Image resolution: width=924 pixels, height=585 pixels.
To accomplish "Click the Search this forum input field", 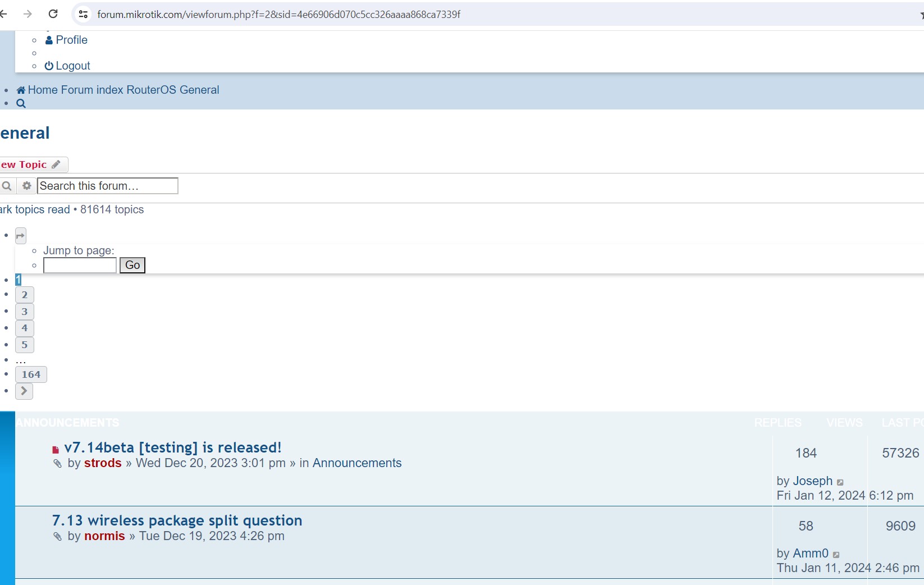I will (x=107, y=186).
